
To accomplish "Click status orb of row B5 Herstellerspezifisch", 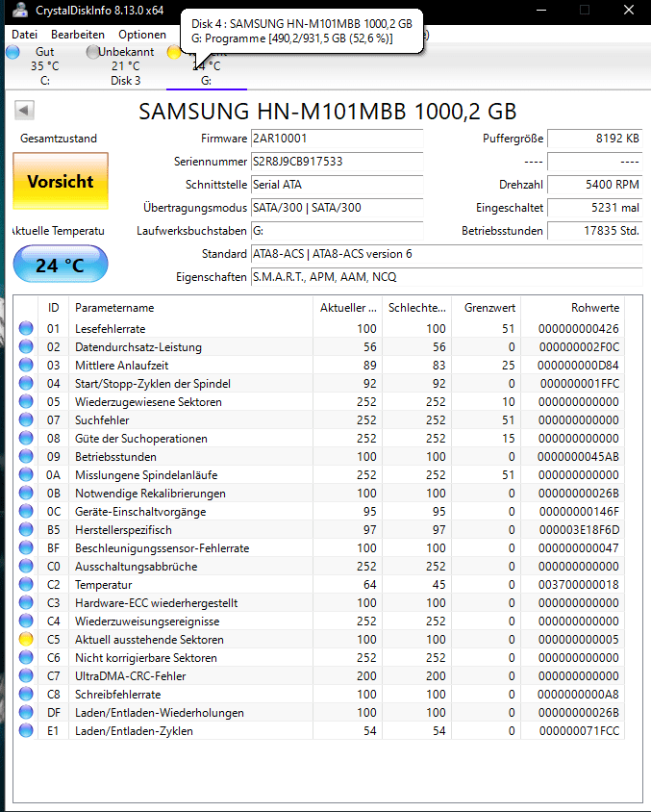I will (26, 530).
